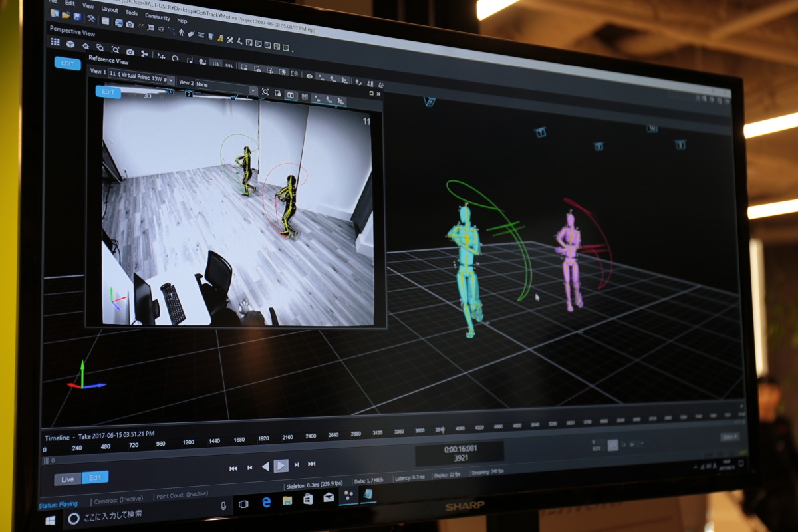The image size is (798, 532).
Task: Open the Windows Start menu
Action: click(x=50, y=520)
